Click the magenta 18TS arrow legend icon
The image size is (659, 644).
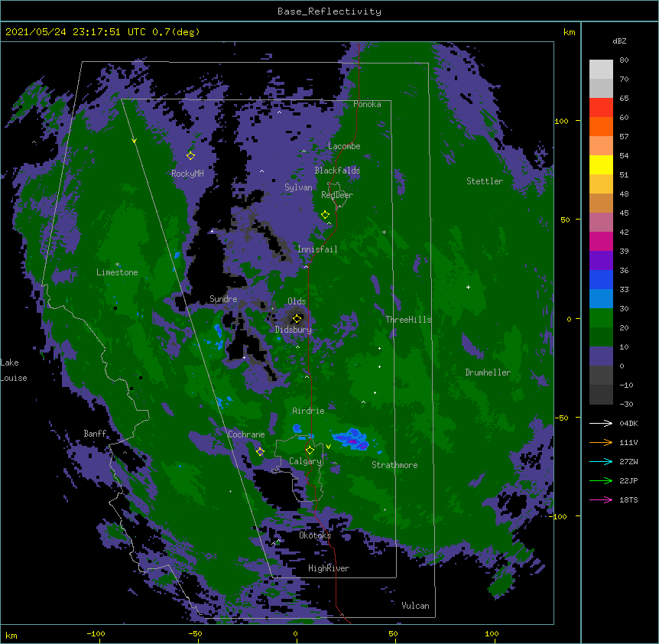pos(601,499)
